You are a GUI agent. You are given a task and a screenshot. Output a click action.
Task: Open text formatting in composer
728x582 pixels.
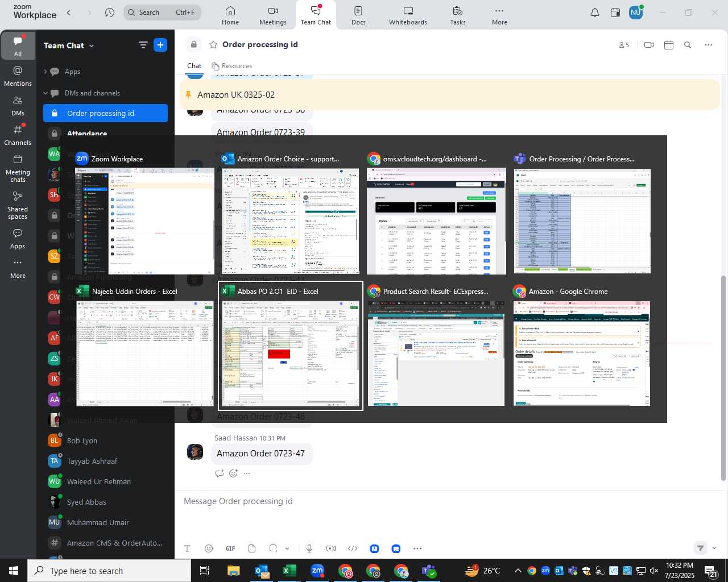187,548
